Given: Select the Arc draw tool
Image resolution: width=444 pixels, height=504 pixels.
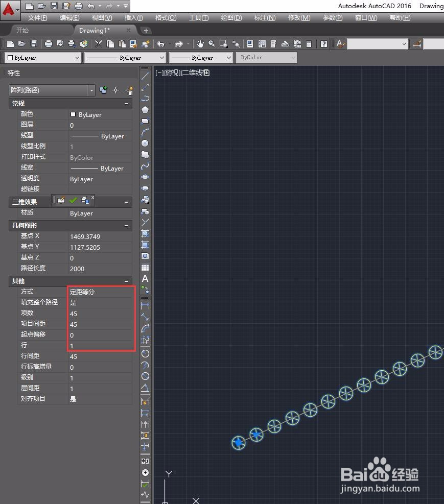Looking at the screenshot, I should point(145,132).
